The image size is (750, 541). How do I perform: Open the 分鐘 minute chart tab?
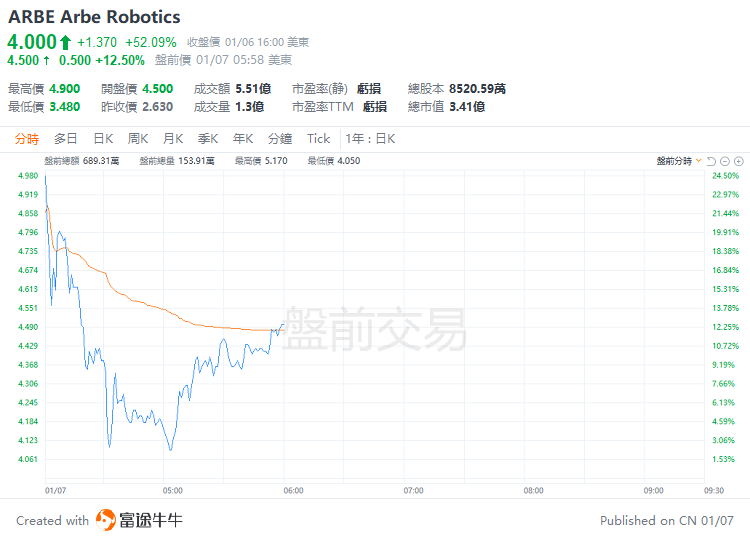[x=280, y=139]
